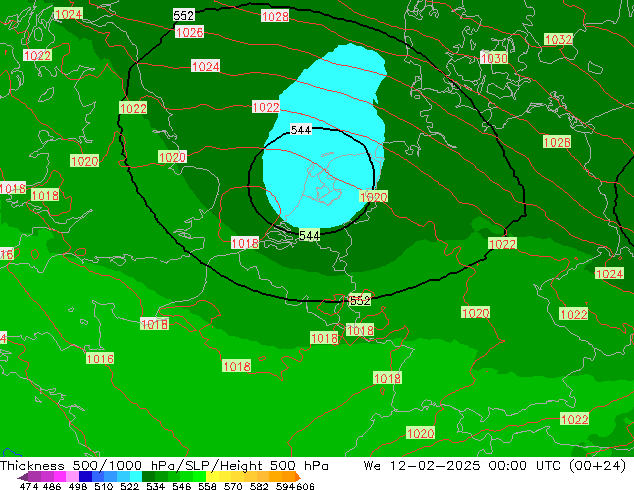Click legend value 486
The width and height of the screenshot is (634, 490).
(52, 486)
